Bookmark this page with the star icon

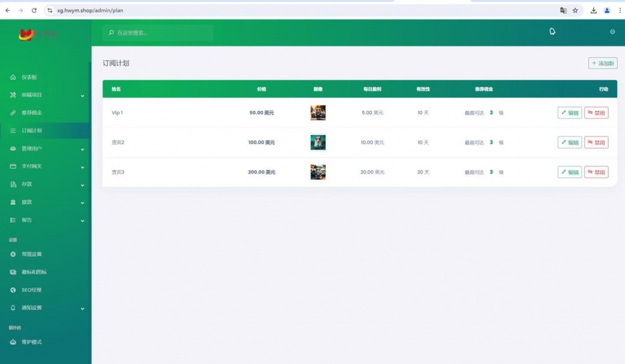pos(575,10)
